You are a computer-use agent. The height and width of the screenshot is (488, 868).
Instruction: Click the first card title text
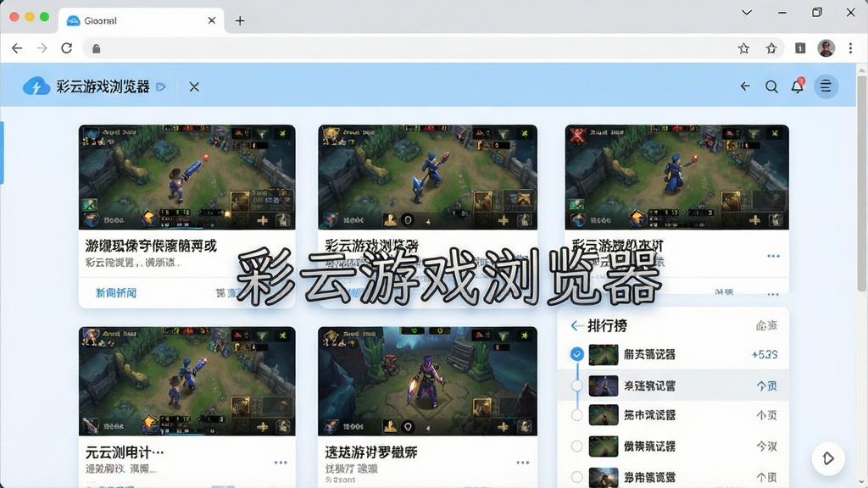pyautogui.click(x=151, y=246)
